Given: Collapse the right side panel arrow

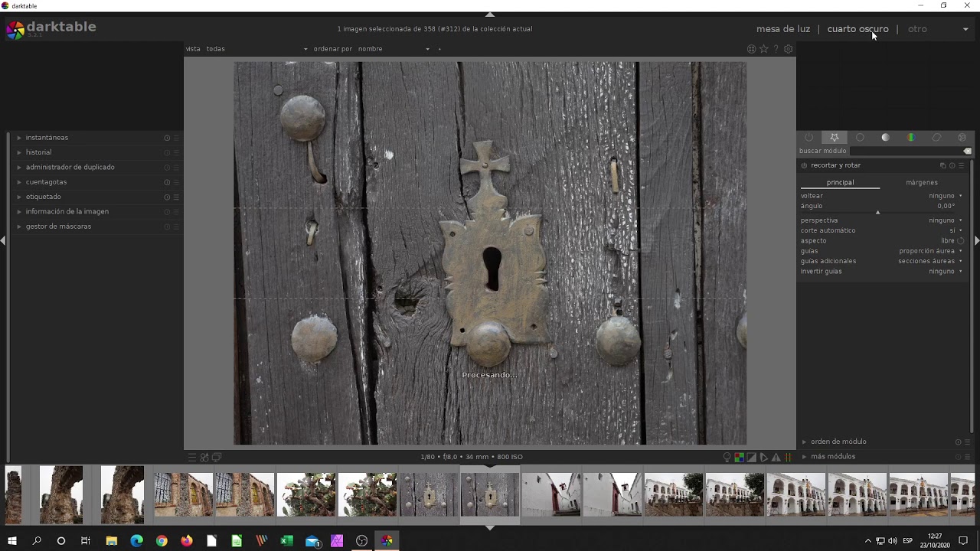Looking at the screenshot, I should [x=976, y=241].
